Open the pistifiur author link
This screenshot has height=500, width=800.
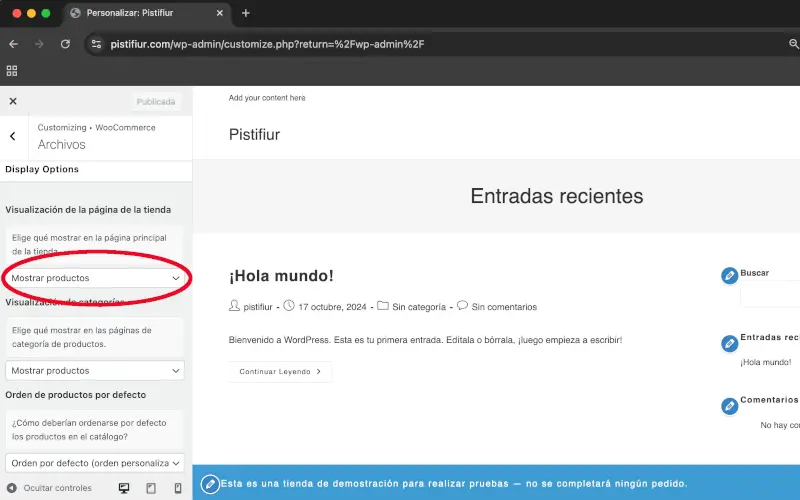click(x=258, y=307)
